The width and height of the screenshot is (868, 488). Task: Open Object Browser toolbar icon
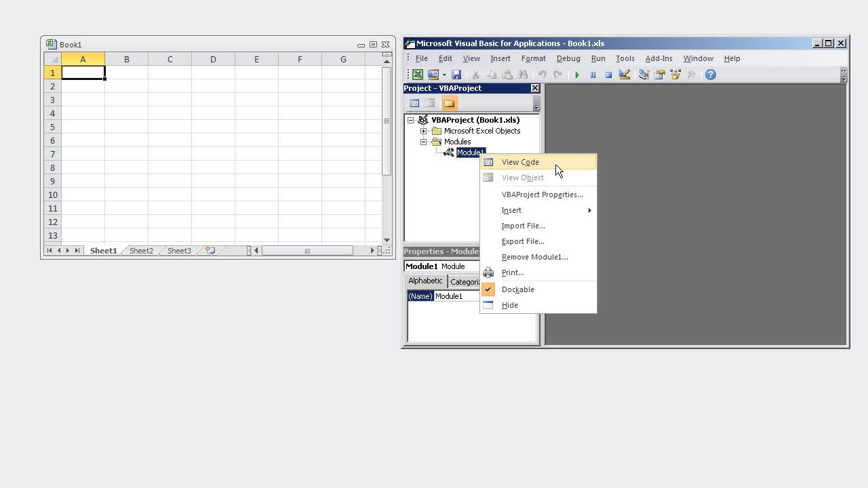675,75
